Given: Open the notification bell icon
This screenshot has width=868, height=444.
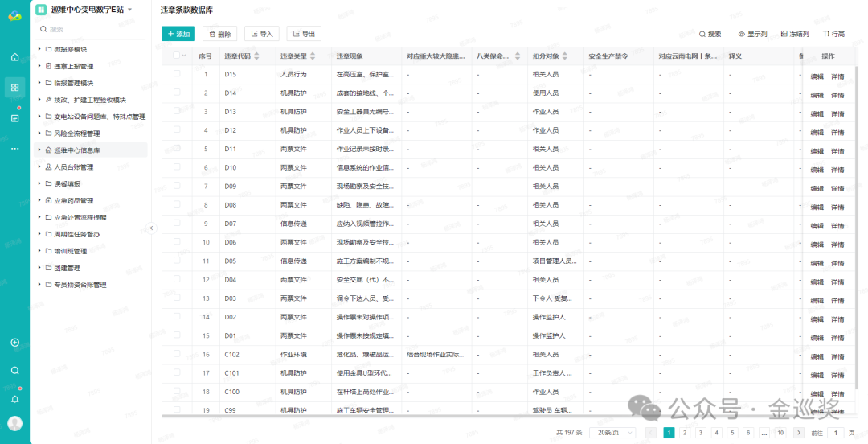Looking at the screenshot, I should (15, 399).
